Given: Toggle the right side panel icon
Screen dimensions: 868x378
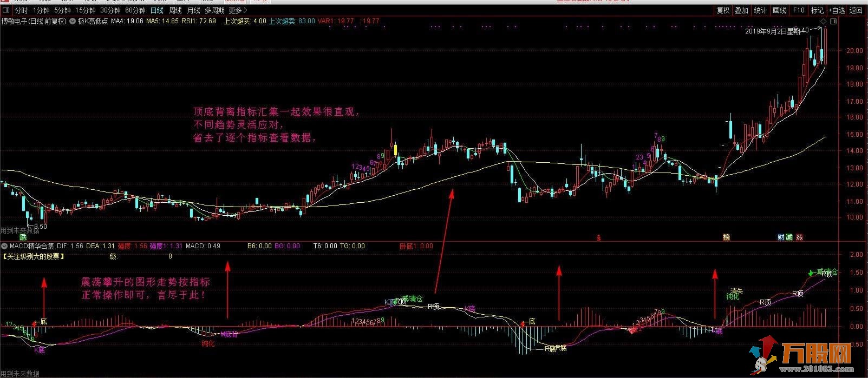Looking at the screenshot, I should click(x=833, y=21).
